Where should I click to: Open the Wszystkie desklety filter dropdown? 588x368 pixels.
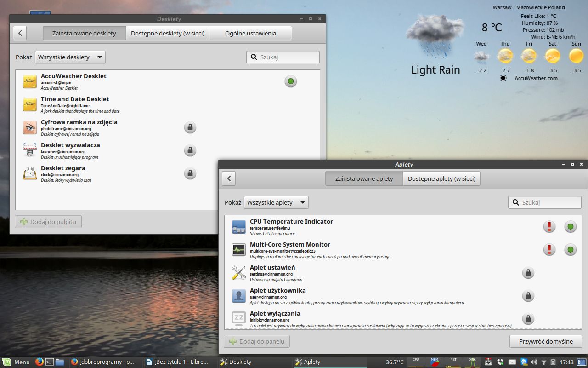point(70,57)
